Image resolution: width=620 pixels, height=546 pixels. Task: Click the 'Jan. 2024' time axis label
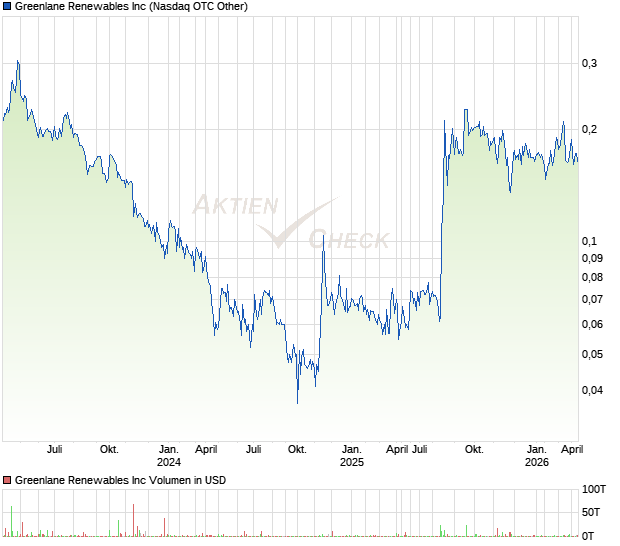(169, 456)
